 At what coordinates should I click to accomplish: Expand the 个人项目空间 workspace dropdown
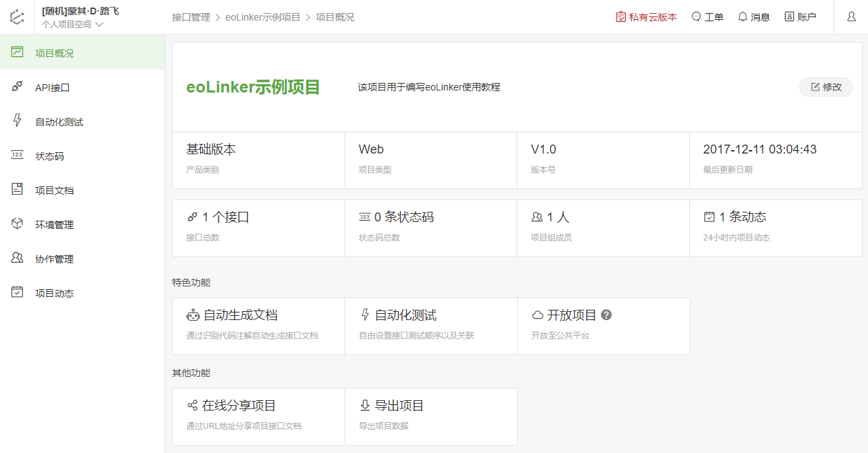73,25
